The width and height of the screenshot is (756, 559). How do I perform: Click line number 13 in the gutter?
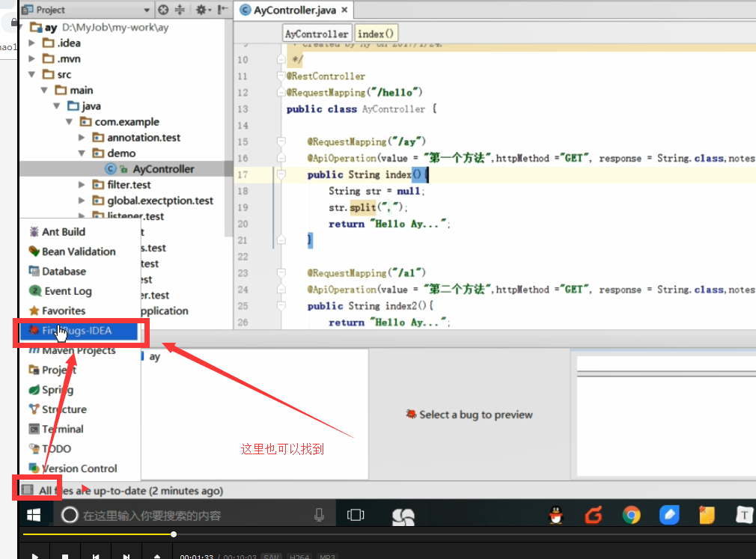(243, 109)
